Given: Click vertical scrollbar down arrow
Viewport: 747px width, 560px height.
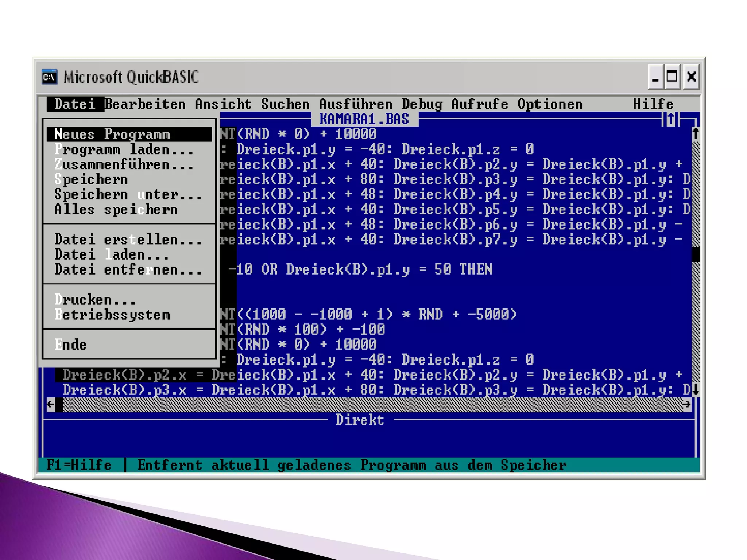Looking at the screenshot, I should pos(695,390).
